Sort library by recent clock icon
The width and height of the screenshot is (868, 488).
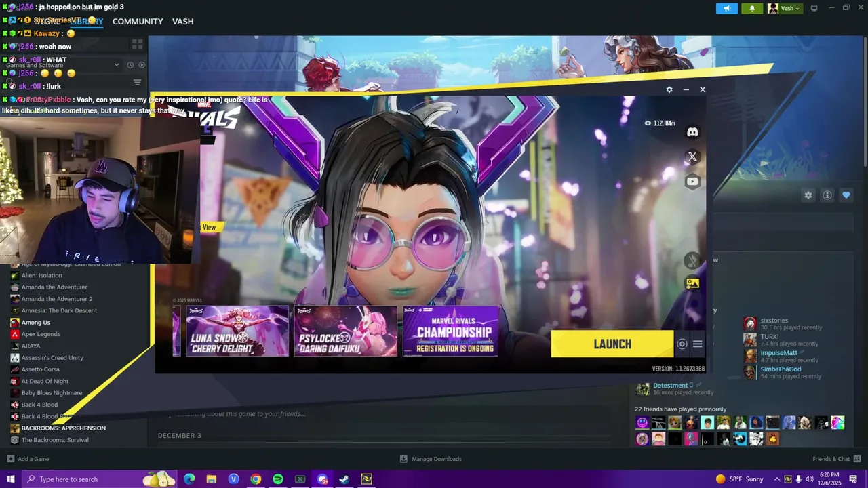point(130,65)
